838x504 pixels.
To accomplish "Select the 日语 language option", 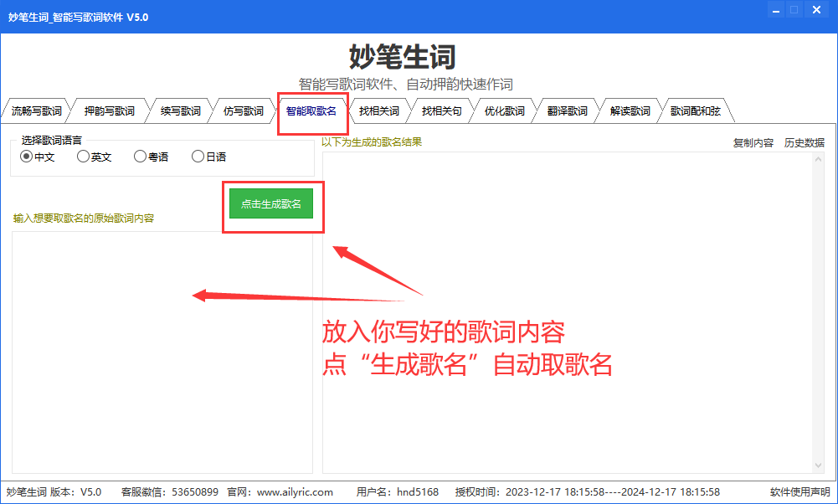I will point(209,157).
